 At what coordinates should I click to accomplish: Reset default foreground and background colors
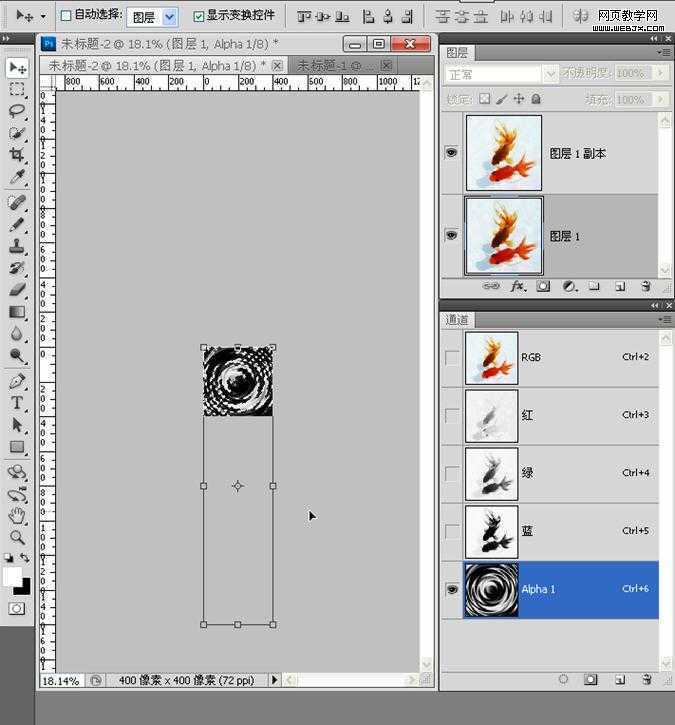pos(8,558)
